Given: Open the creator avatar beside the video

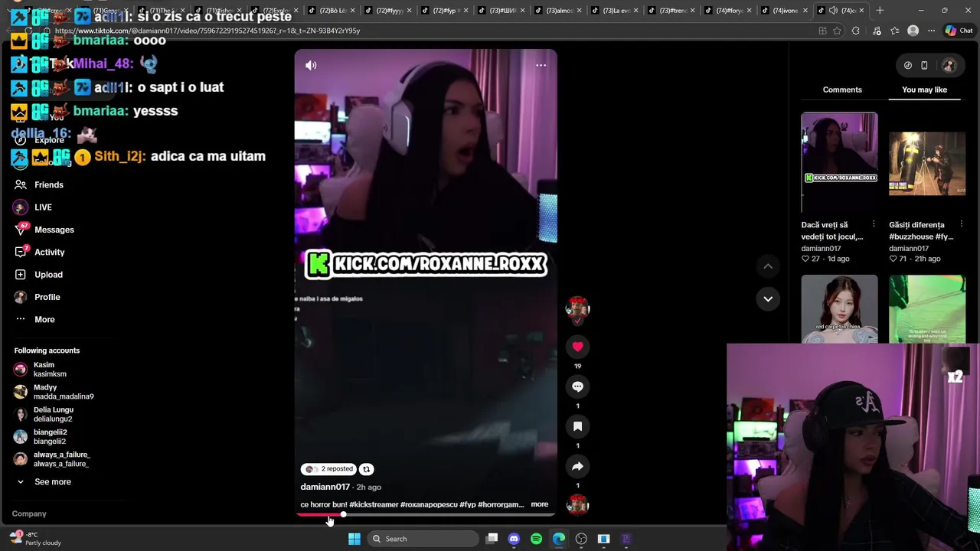Looking at the screenshot, I should click(577, 308).
